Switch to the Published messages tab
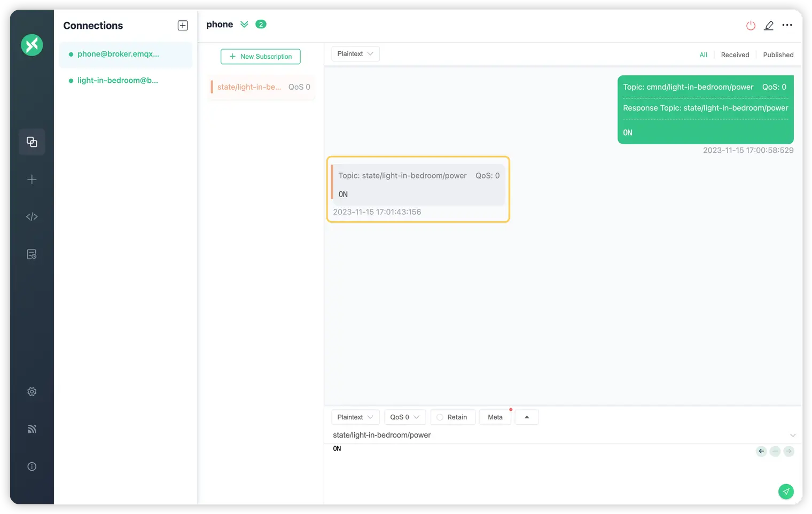The height and width of the screenshot is (514, 812). click(x=778, y=55)
